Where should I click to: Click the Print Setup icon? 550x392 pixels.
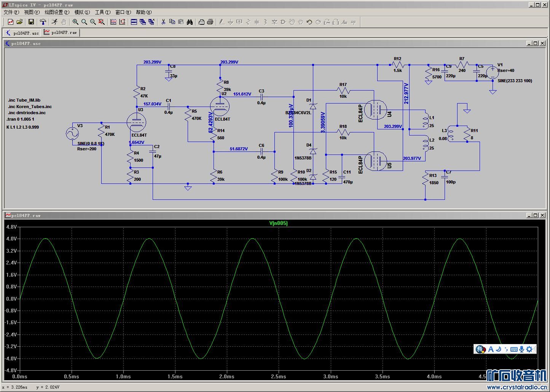point(201,22)
